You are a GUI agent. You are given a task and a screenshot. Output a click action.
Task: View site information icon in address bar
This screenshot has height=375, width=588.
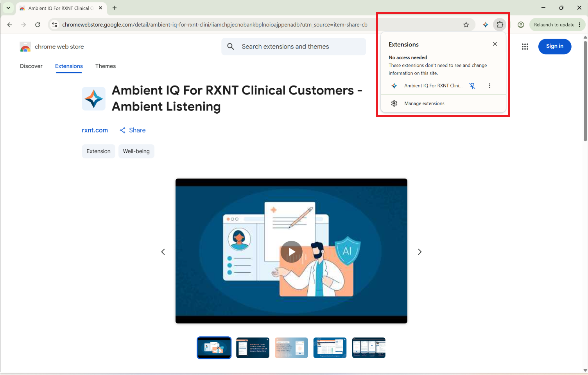coord(55,25)
